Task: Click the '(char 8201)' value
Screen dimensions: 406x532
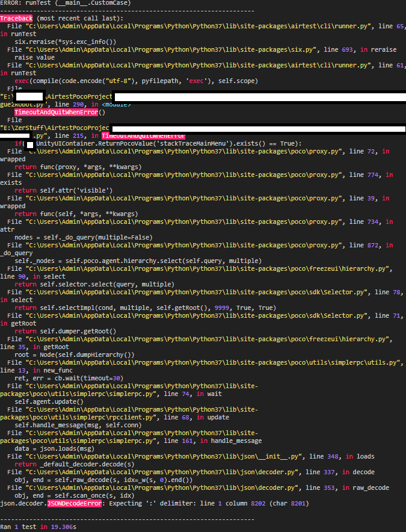Action: click(289, 503)
